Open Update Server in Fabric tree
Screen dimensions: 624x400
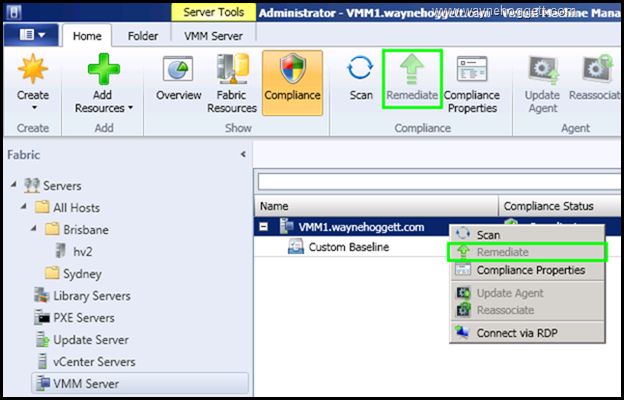83,340
